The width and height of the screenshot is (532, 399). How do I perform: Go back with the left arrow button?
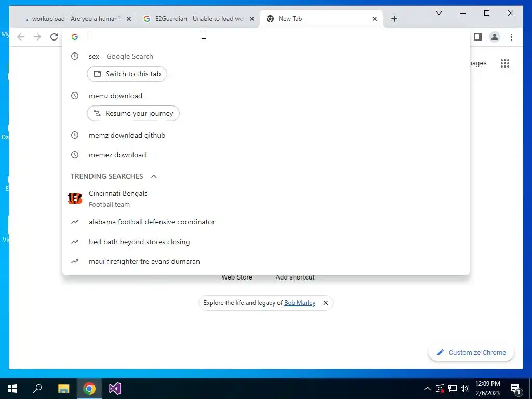[x=21, y=37]
